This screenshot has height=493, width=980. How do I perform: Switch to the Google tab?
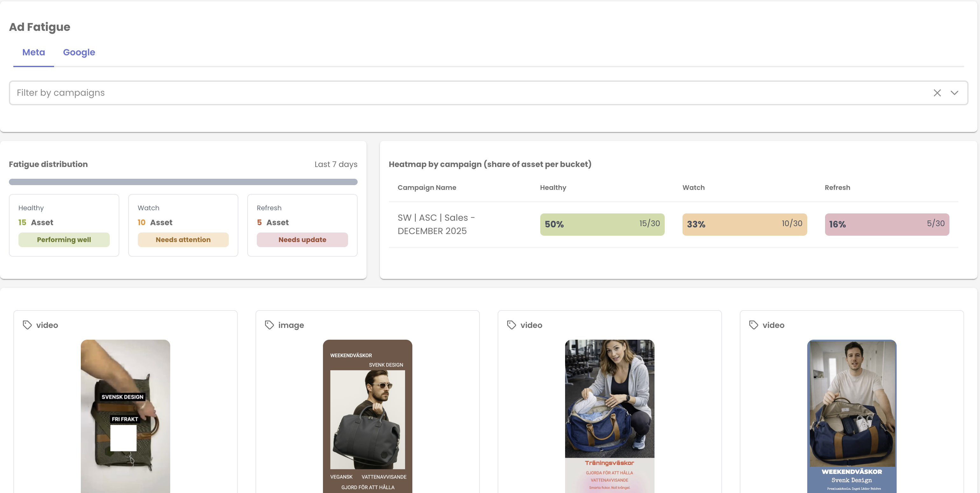click(79, 52)
